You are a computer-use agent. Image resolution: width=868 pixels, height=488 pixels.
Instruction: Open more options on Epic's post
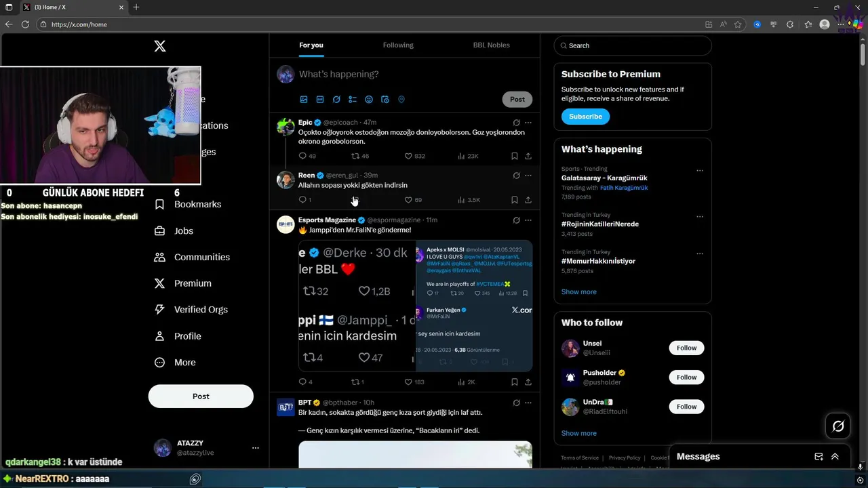(528, 123)
